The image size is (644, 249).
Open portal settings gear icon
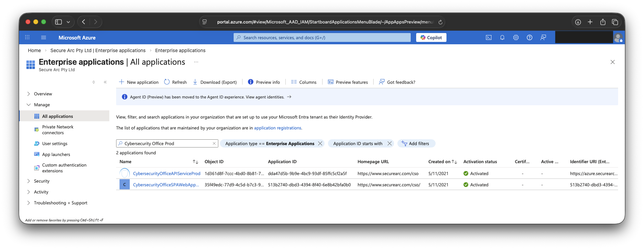tap(516, 37)
